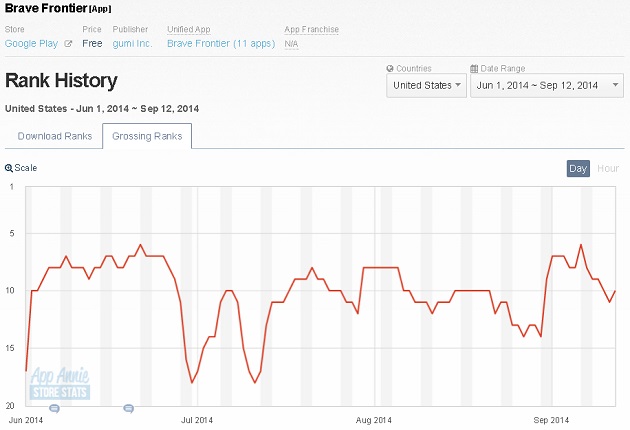Click the Jul 2014 axis label
The image size is (630, 430).
point(197,420)
